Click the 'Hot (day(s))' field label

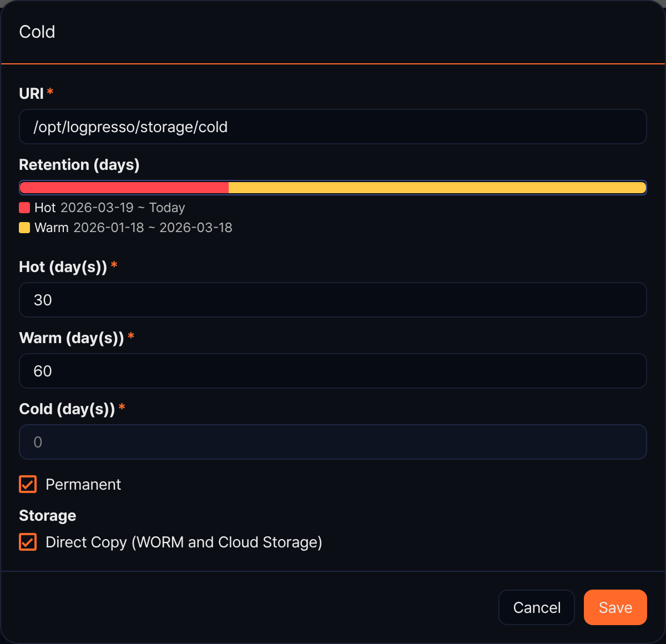click(63, 267)
